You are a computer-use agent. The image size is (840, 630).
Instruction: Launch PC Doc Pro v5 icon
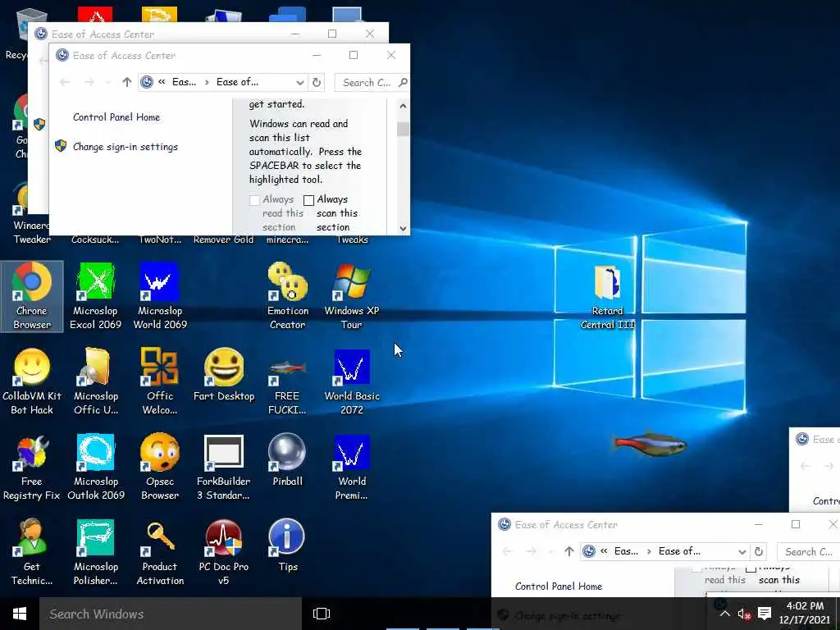[x=224, y=552]
